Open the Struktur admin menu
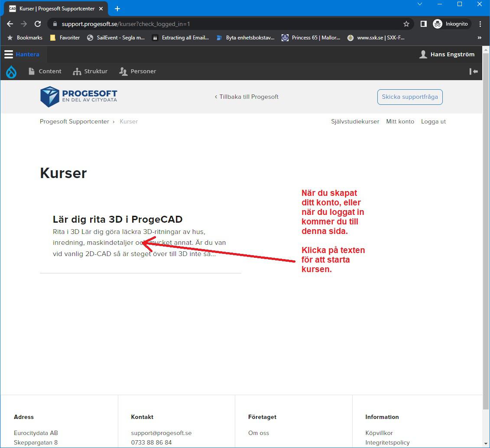Image resolution: width=490 pixels, height=448 pixels. tap(90, 71)
